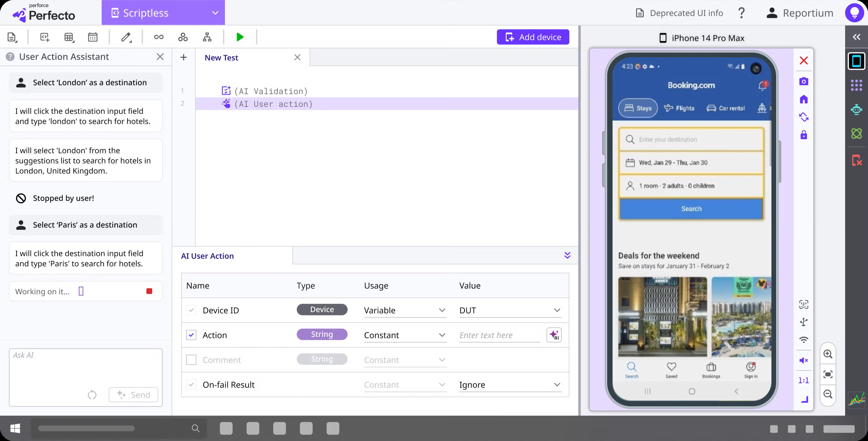
Task: Click the pencil edit icon in toolbar
Action: (x=126, y=37)
